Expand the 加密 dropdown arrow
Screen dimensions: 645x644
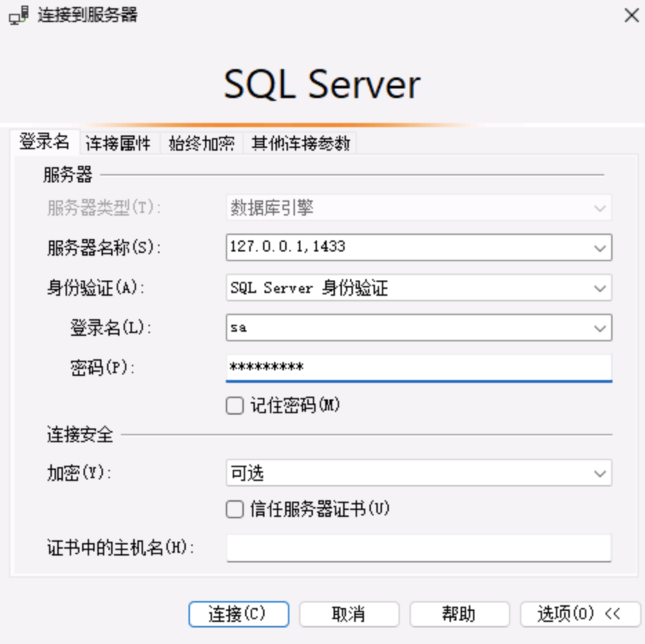click(x=599, y=473)
